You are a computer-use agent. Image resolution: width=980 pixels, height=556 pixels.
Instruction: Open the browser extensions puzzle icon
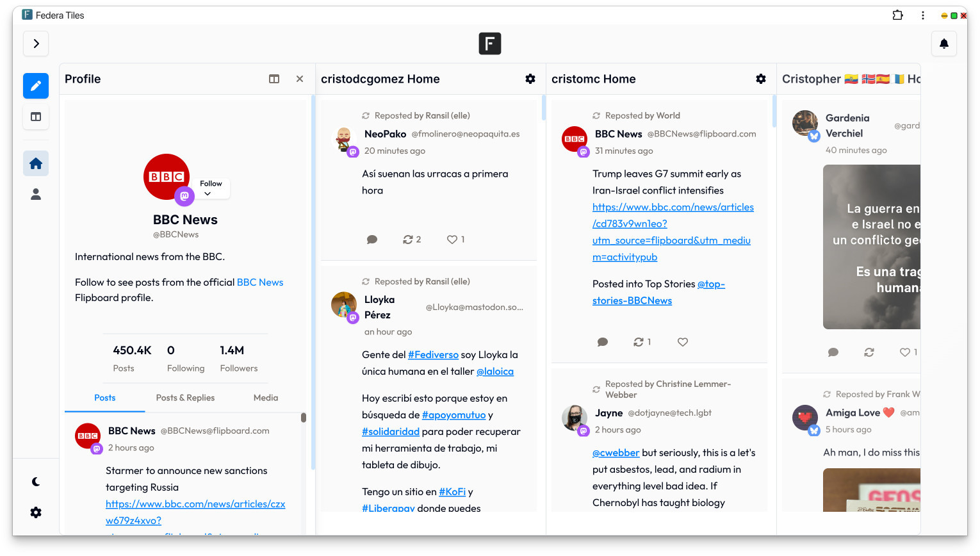(898, 15)
